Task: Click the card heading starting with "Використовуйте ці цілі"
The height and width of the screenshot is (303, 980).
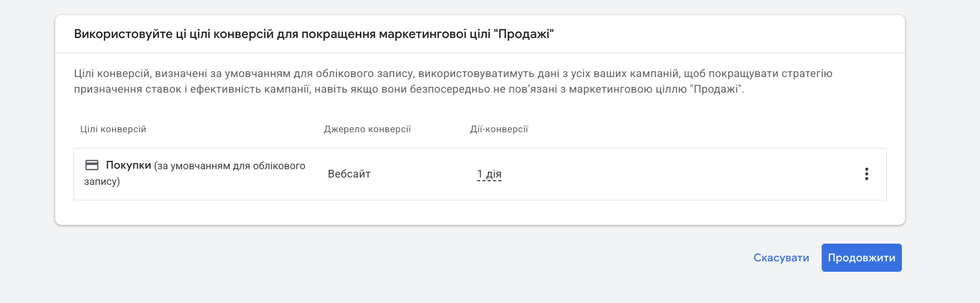Action: tap(313, 34)
